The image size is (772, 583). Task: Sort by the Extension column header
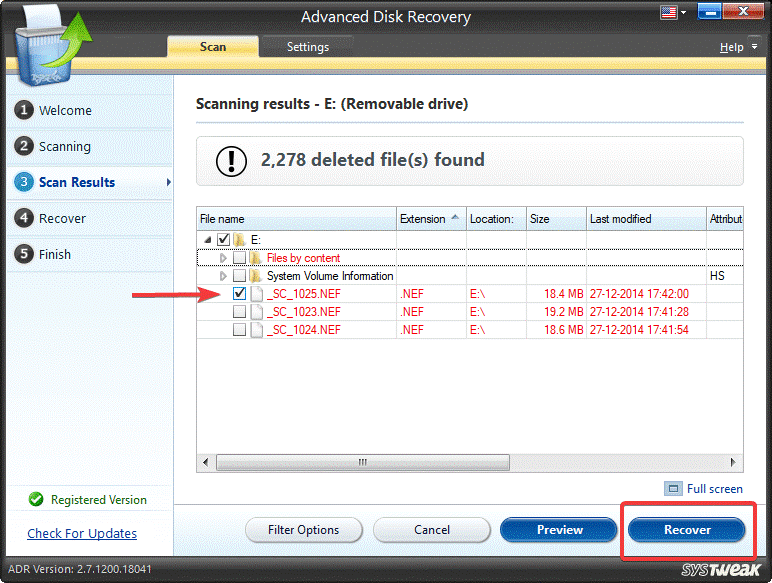coord(431,219)
